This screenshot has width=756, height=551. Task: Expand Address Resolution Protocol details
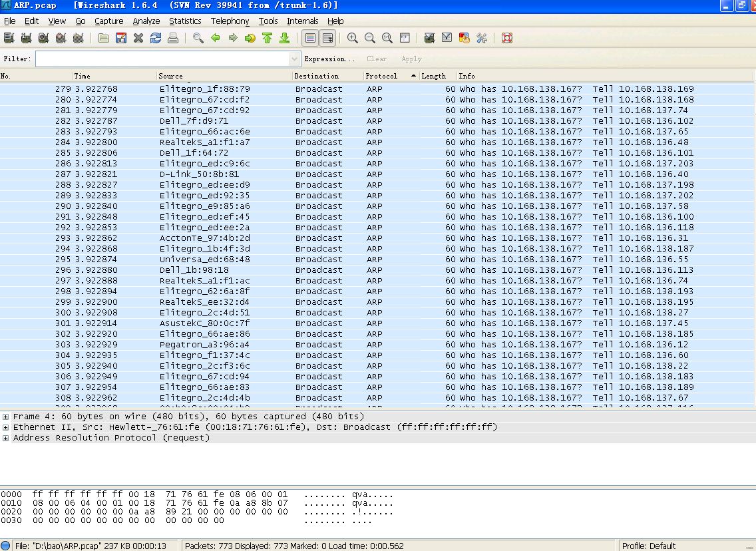[x=6, y=438]
